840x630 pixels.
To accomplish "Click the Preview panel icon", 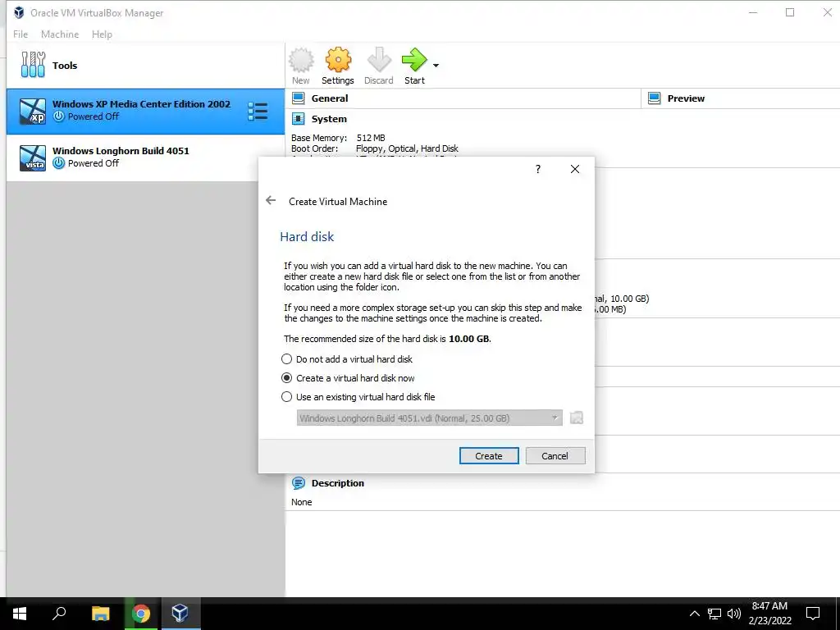I will coord(654,98).
